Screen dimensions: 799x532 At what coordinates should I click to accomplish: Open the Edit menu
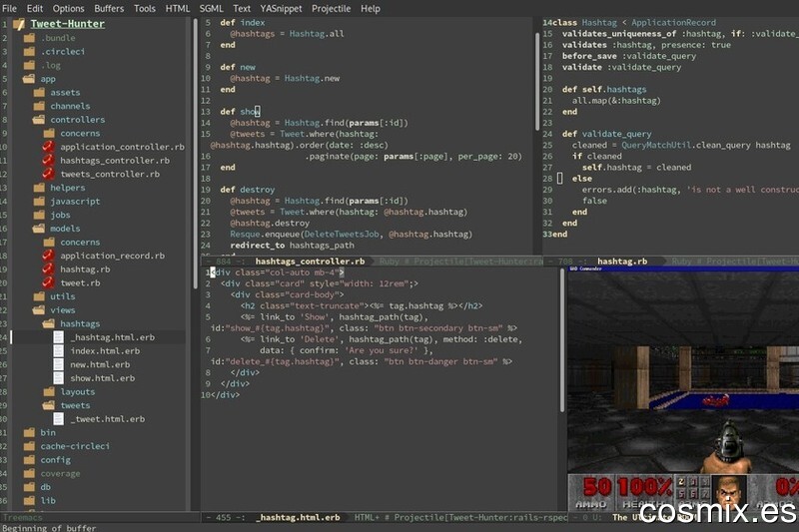coord(35,9)
